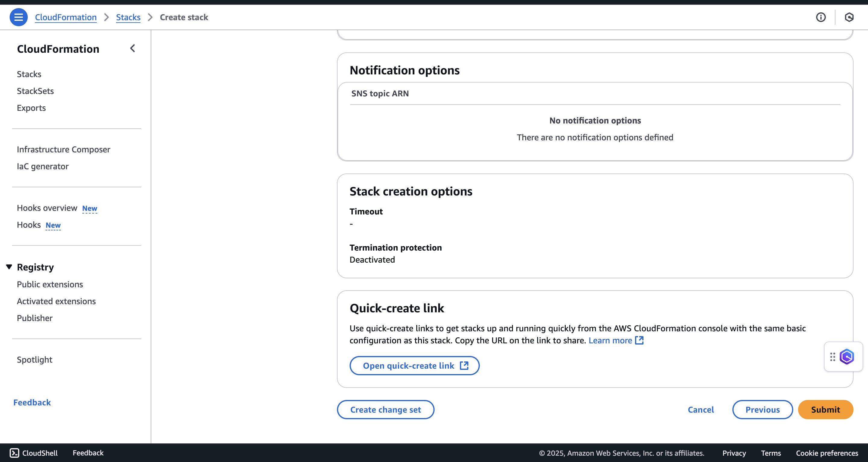868x462 pixels.
Task: Open Hooks overview in the sidebar
Action: point(47,208)
